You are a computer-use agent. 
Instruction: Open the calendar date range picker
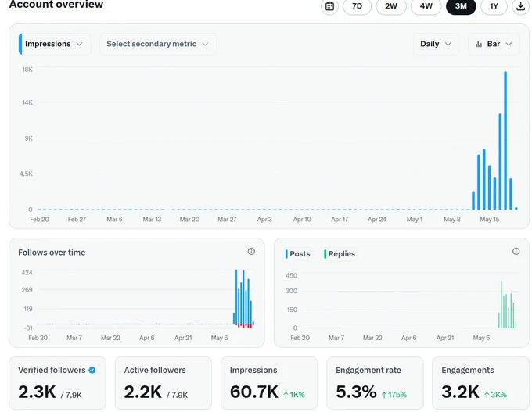[x=329, y=6]
